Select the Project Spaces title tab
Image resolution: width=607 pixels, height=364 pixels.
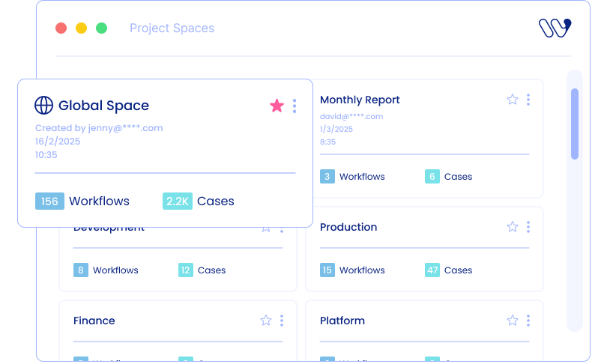coord(172,28)
